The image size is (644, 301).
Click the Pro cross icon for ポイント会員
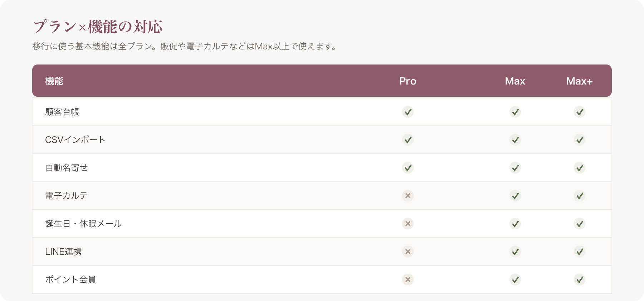point(408,279)
